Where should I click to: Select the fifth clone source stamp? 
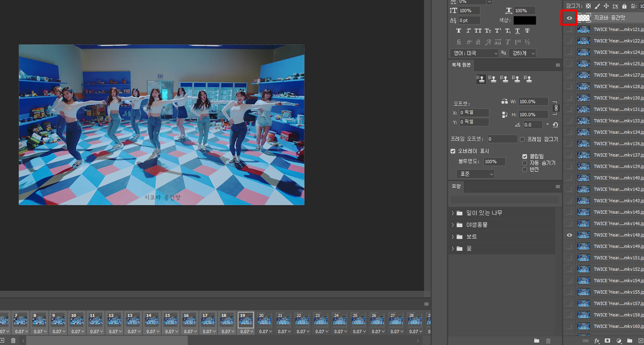tap(528, 79)
